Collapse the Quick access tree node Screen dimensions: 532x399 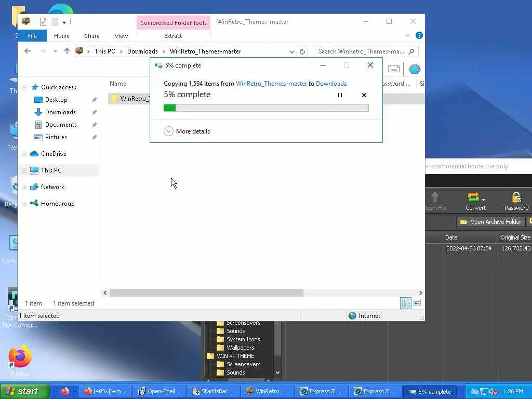[24, 87]
